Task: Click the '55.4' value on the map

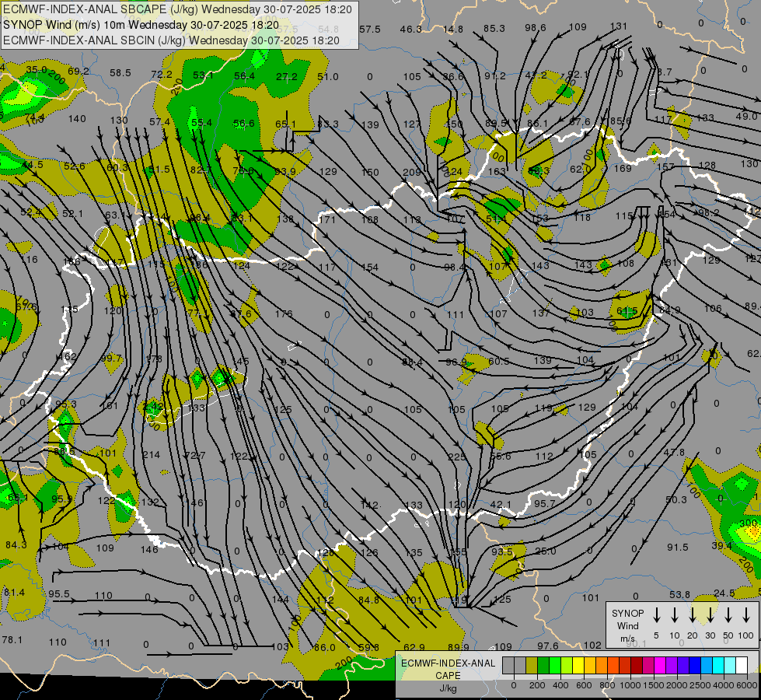Action: [x=201, y=122]
